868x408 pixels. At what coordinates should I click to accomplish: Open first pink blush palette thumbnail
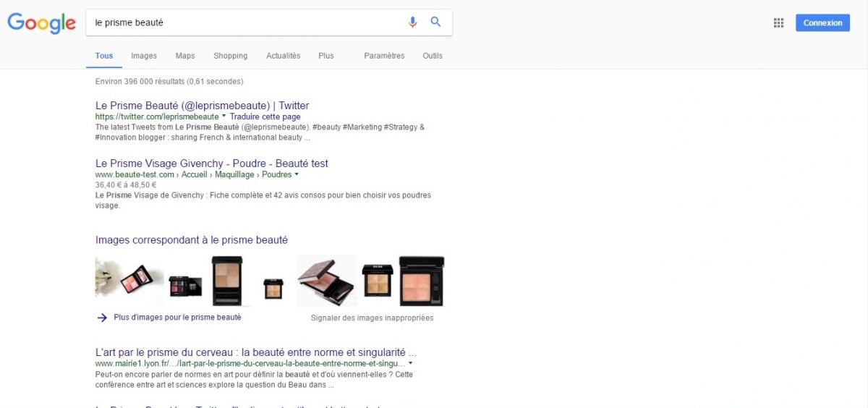pos(129,281)
